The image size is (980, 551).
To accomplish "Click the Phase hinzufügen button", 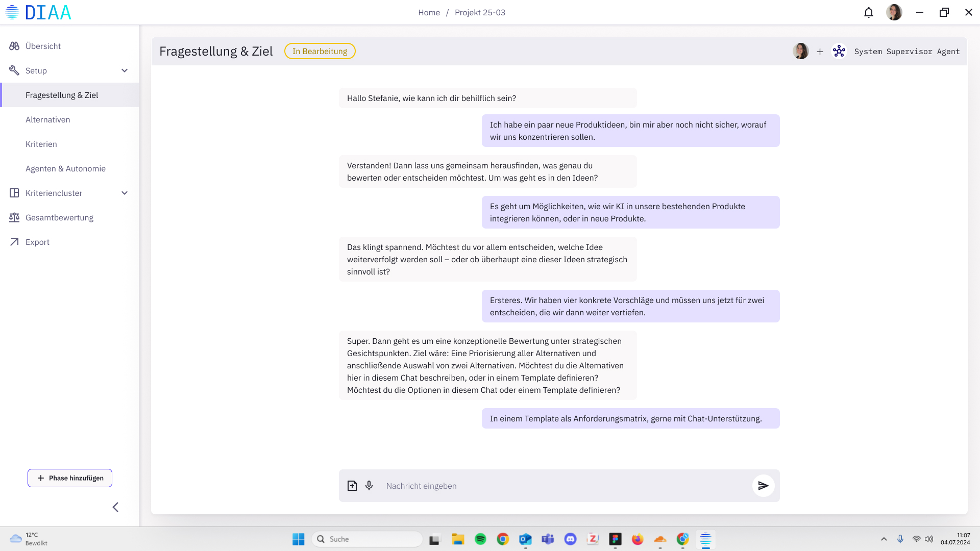I will (x=70, y=478).
